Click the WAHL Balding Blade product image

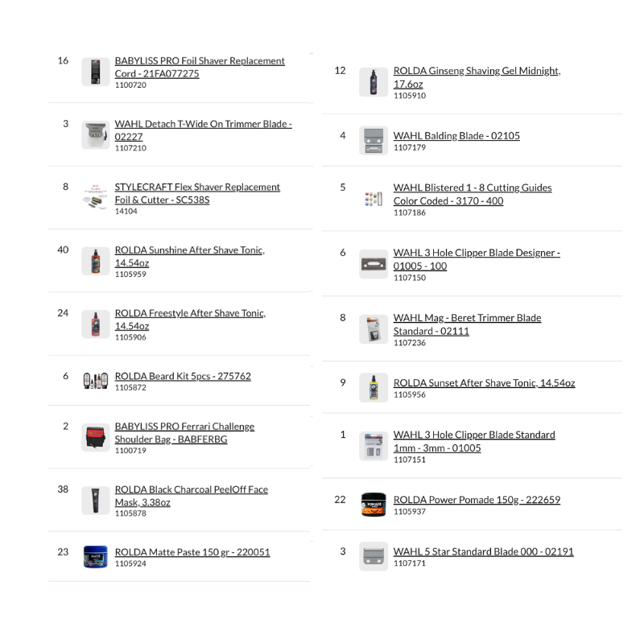point(374,140)
